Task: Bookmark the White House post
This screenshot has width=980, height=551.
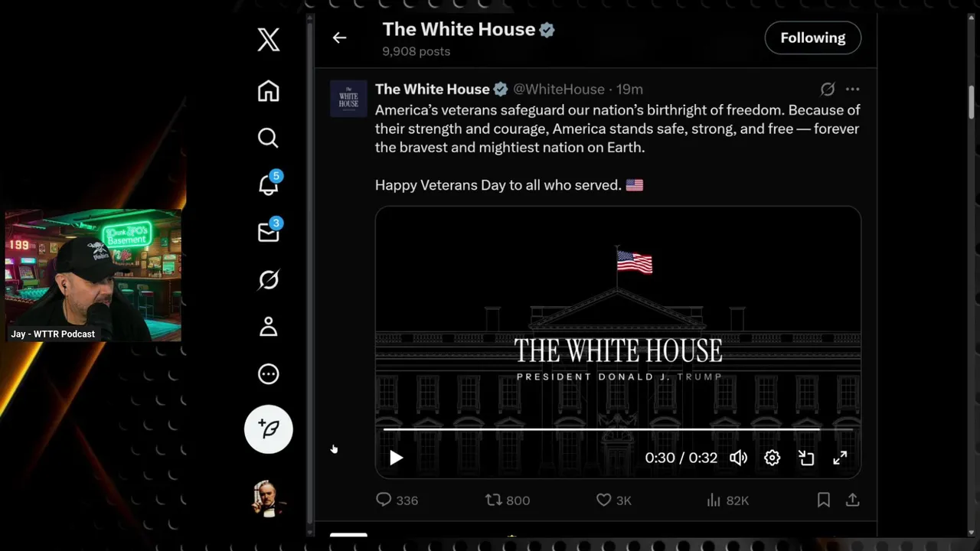Action: [824, 500]
